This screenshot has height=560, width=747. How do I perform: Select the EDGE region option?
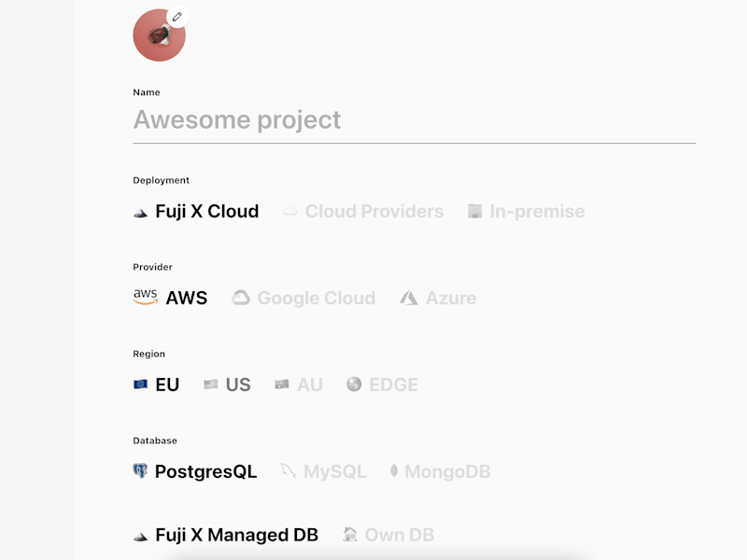tap(382, 385)
